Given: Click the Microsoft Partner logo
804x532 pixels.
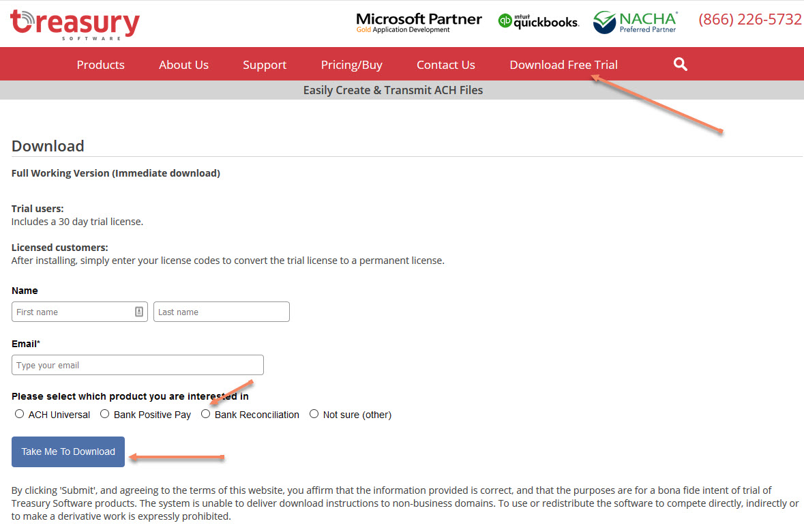Looking at the screenshot, I should 419,22.
